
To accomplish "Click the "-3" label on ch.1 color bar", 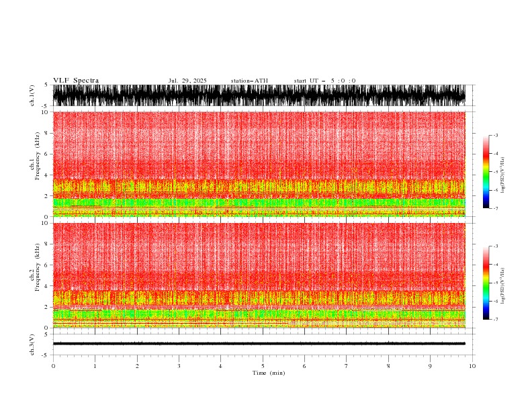I will coord(495,135).
